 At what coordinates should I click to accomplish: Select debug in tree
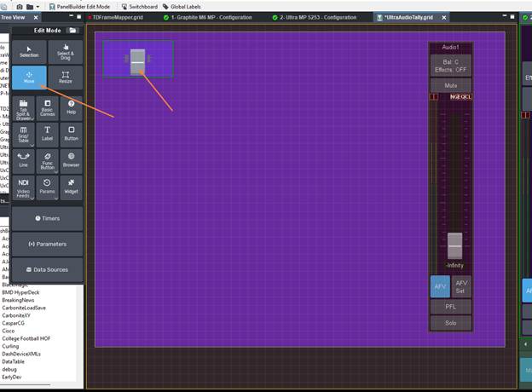9,369
